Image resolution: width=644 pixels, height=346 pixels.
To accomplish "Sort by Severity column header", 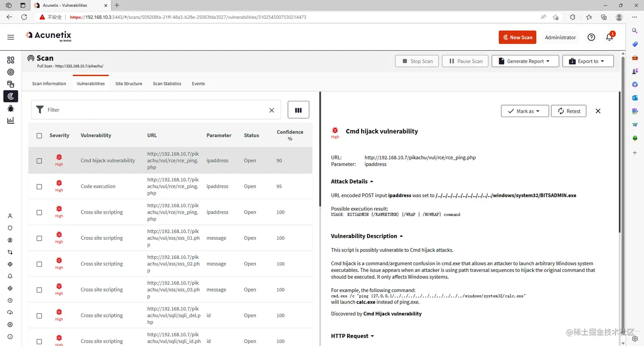I will [x=59, y=135].
